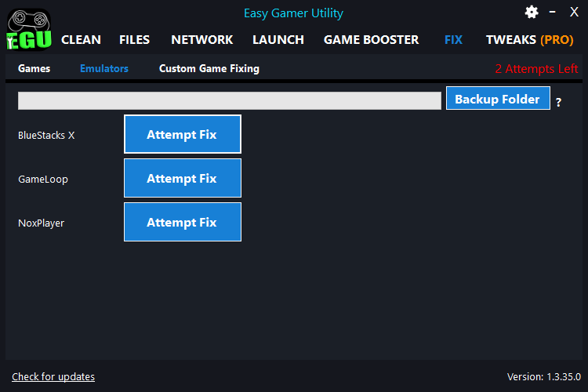
Task: Open settings via the gear icon
Action: (x=532, y=13)
